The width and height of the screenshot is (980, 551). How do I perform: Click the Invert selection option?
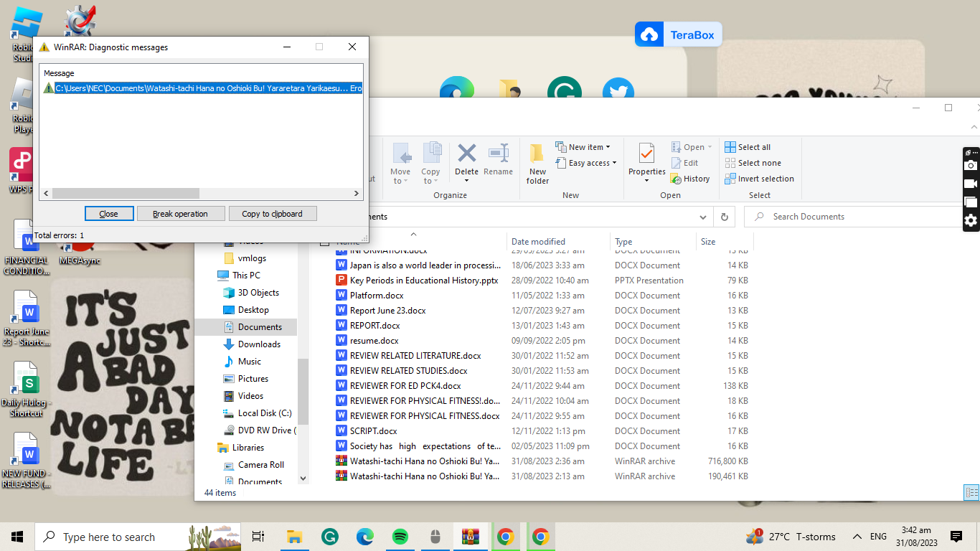click(758, 179)
